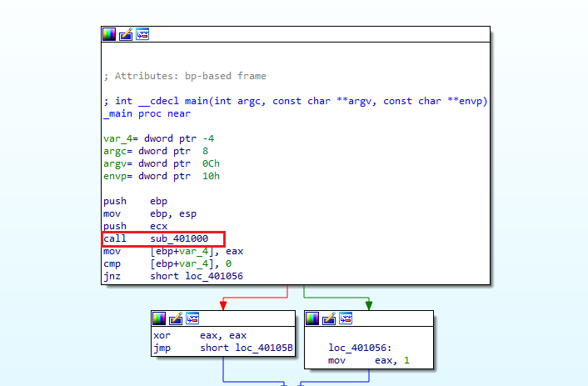Click the color icon in the main block header

coord(109,34)
